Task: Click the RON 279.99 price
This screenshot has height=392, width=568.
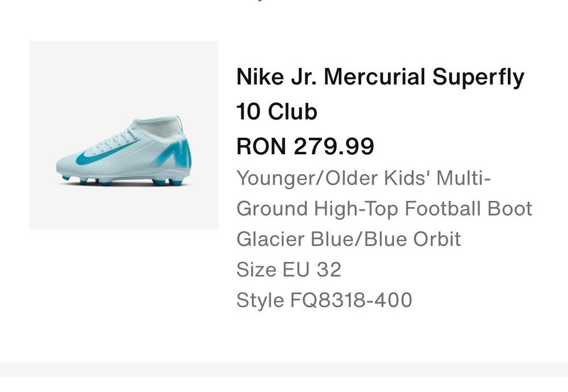Action: pyautogui.click(x=305, y=146)
